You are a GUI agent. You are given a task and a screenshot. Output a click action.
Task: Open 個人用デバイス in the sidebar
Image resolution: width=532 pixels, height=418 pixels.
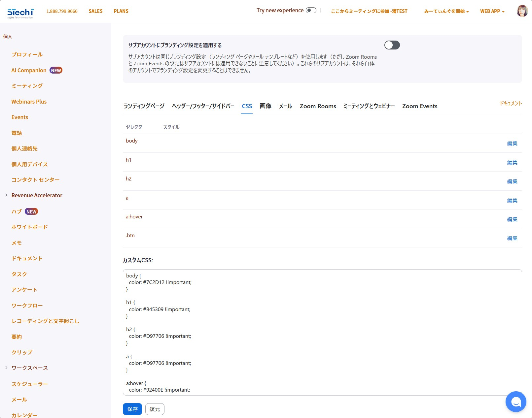tap(30, 164)
